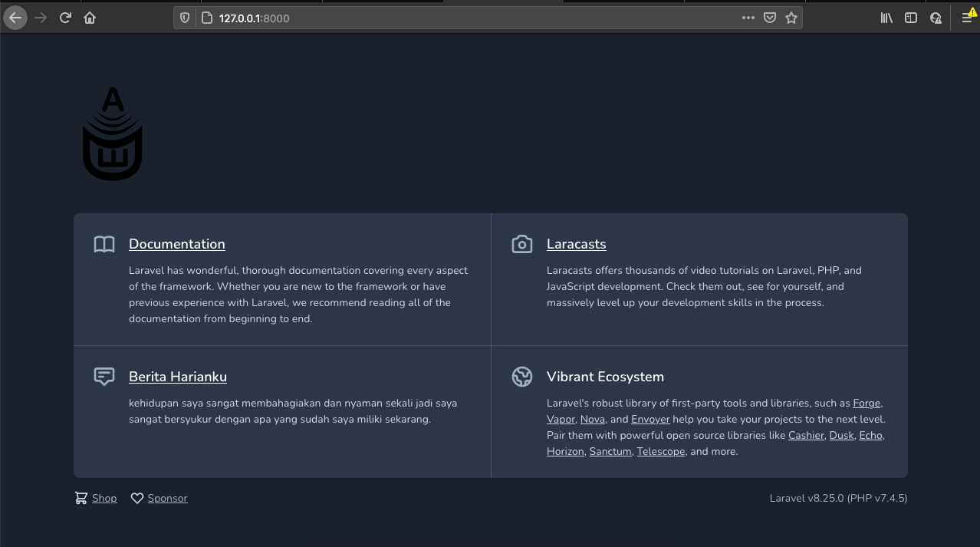The height and width of the screenshot is (547, 980).
Task: Open the Firefox account icon
Action: 936,18
